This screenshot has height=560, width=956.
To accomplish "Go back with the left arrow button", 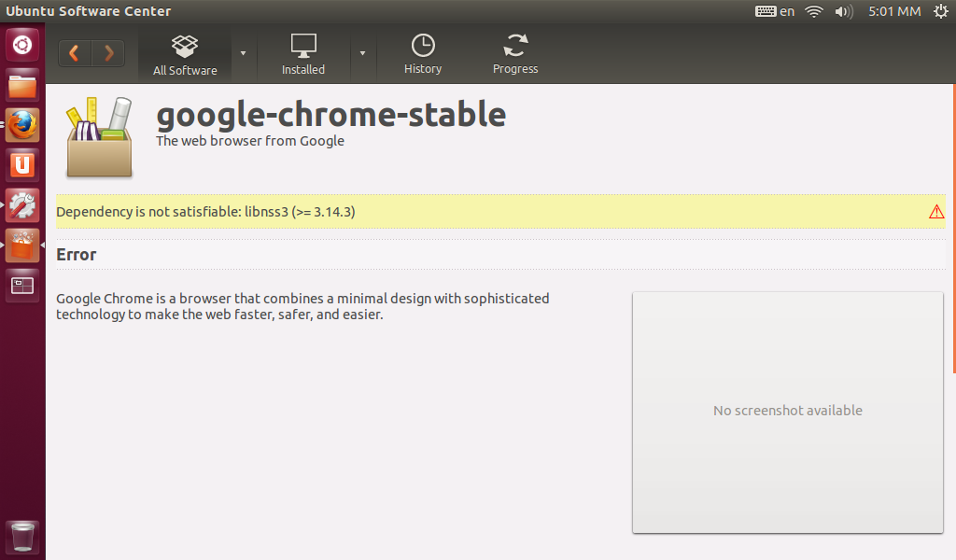I will [x=75, y=53].
